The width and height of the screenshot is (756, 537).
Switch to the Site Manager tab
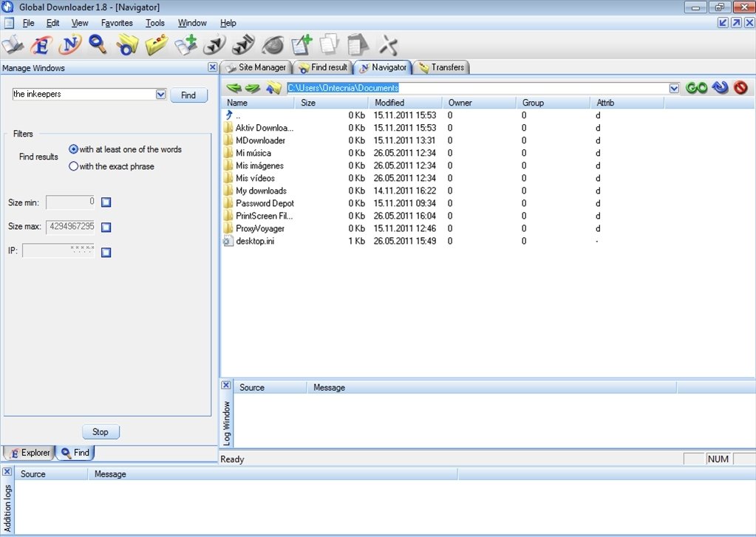[x=256, y=67]
